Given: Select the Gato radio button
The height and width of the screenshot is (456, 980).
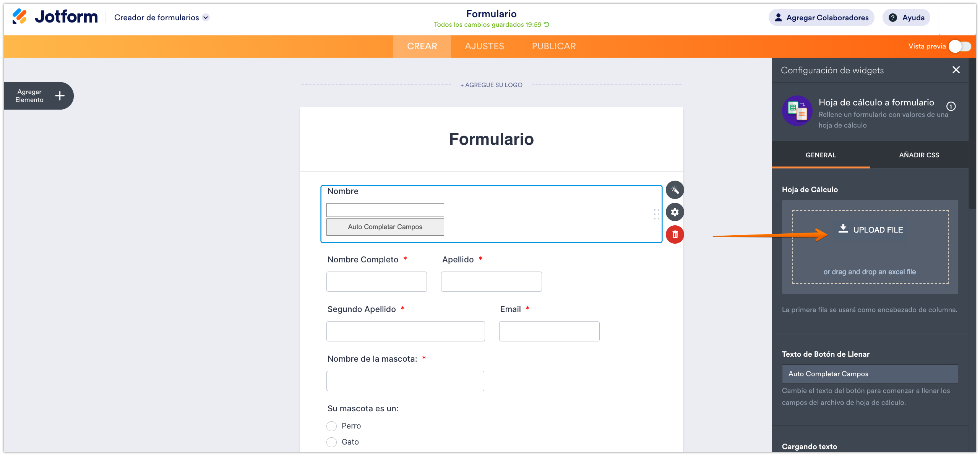Looking at the screenshot, I should click(332, 442).
